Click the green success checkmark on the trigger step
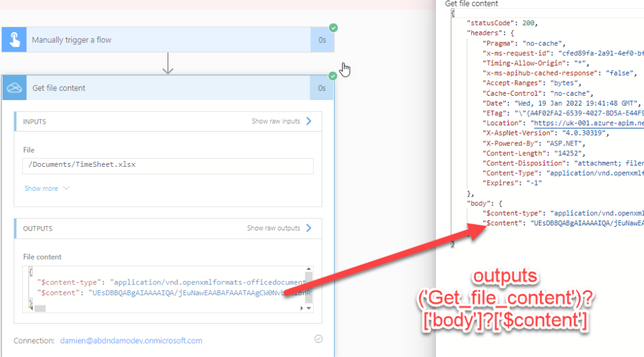644x357 pixels. (x=333, y=28)
